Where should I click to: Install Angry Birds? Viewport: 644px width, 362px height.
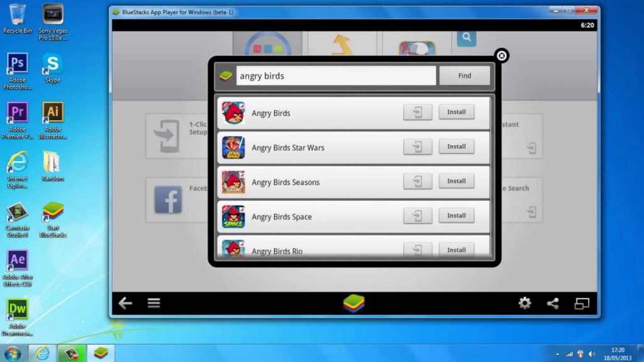point(457,112)
